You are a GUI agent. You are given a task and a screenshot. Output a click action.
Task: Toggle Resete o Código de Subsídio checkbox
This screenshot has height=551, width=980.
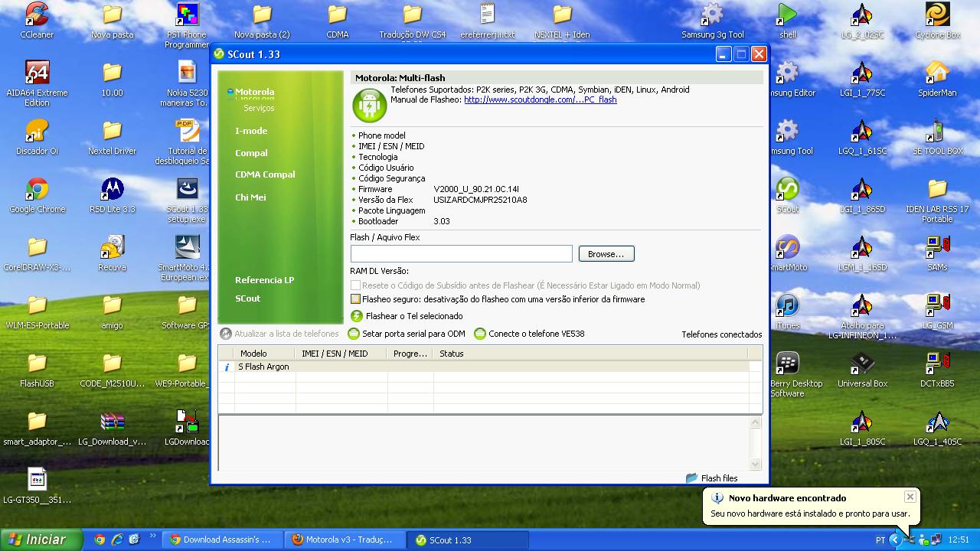click(x=355, y=285)
